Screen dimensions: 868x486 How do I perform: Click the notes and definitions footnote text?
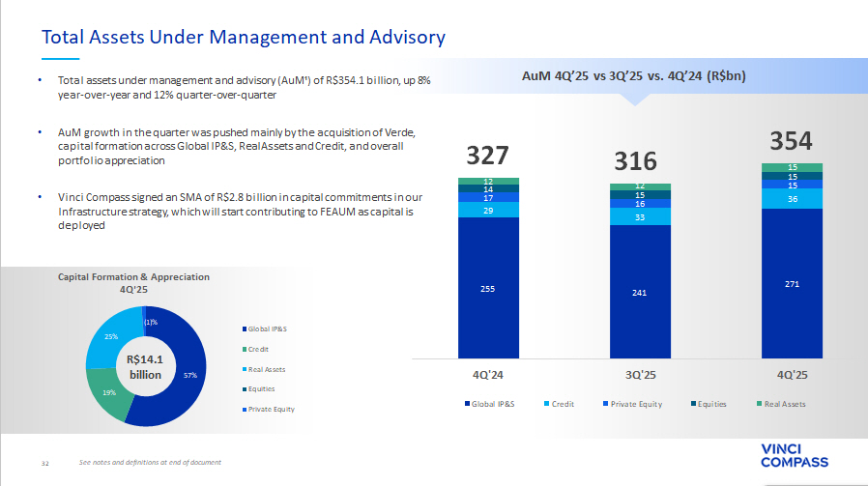pyautogui.click(x=150, y=463)
